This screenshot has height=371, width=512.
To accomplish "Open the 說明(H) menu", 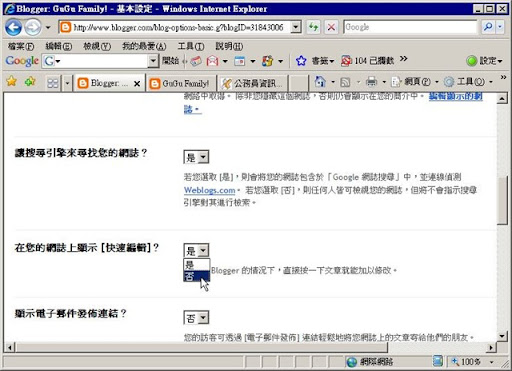I will [229, 46].
